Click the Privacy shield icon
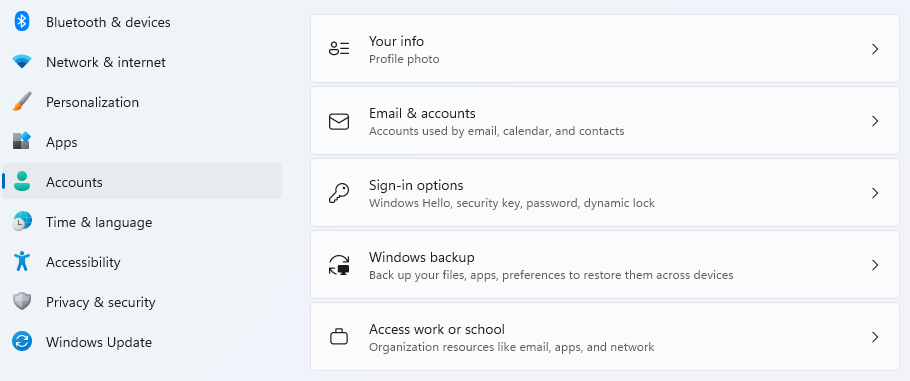Viewport: 910px width, 381px height. [x=22, y=301]
